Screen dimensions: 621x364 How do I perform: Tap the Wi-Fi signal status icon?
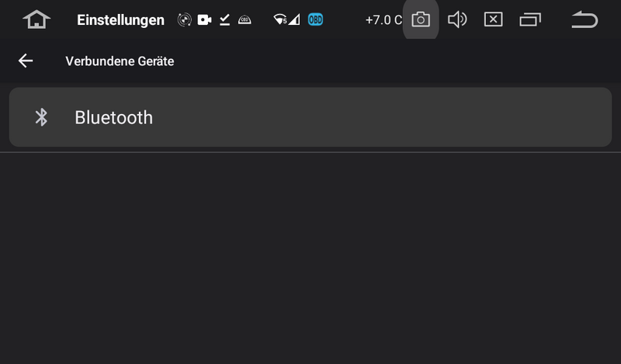(280, 20)
